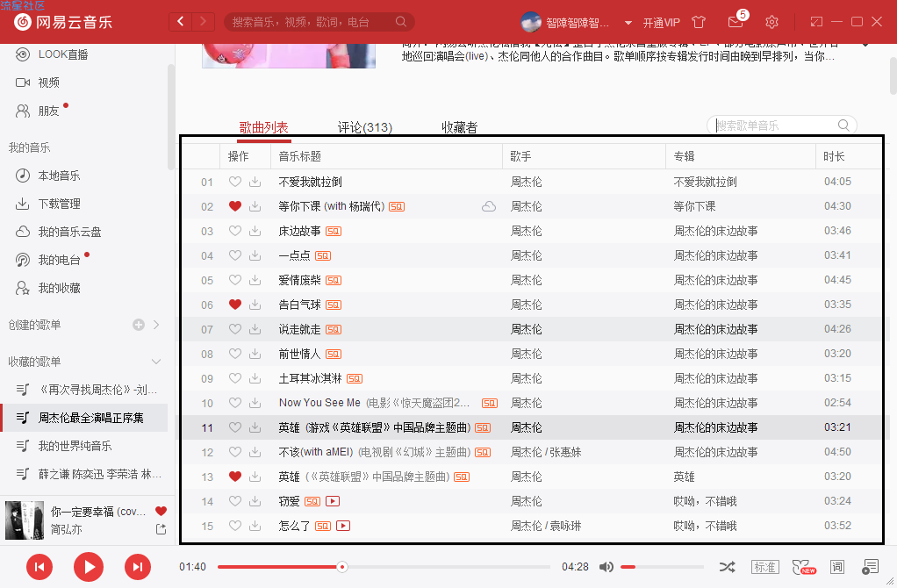Like song 一点点
Screen dimensions: 897x588
[x=235, y=255]
